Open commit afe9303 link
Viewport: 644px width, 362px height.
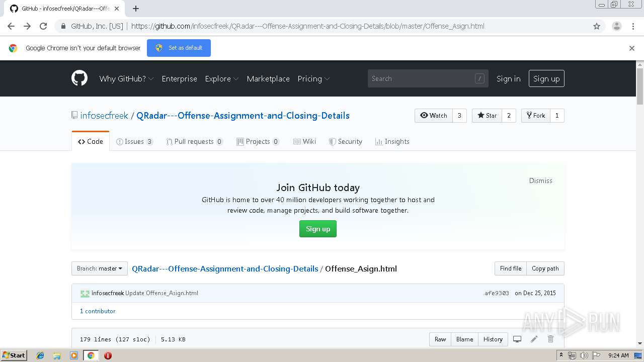click(497, 293)
